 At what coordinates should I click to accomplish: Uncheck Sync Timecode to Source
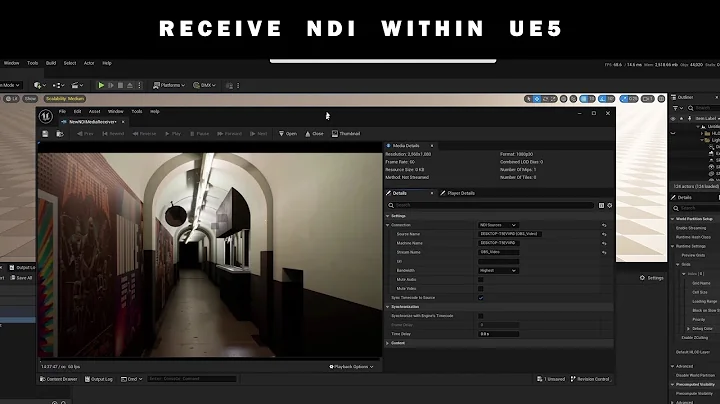[x=481, y=297]
